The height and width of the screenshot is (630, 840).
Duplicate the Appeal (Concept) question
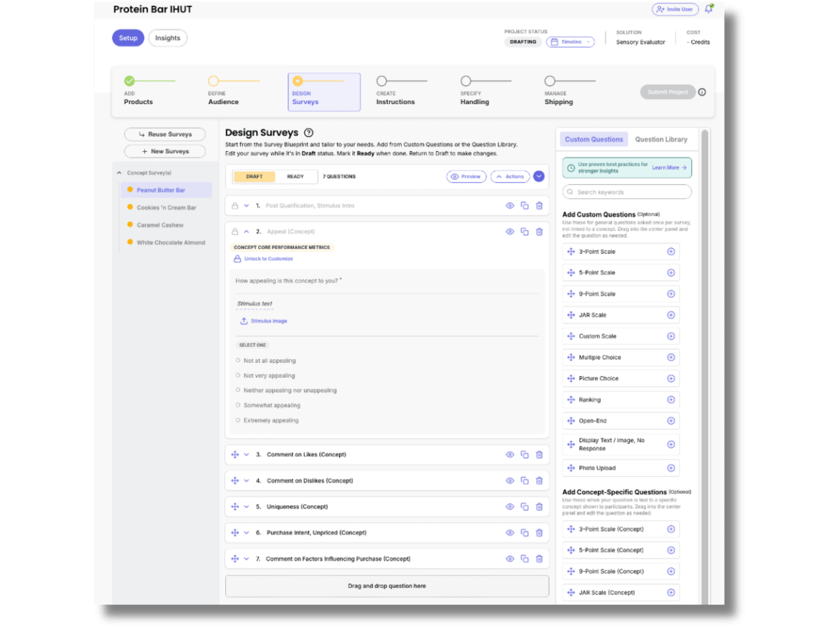(x=525, y=231)
